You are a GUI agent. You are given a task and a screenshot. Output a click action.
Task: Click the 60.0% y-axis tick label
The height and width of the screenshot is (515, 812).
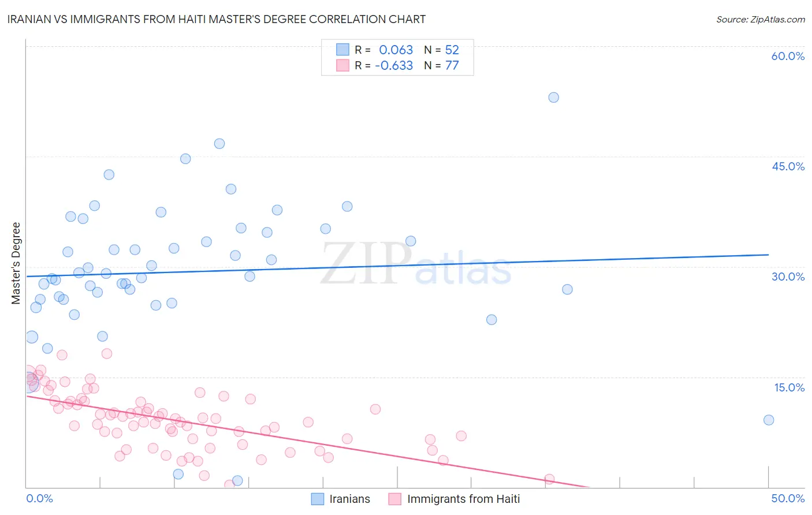[788, 56]
